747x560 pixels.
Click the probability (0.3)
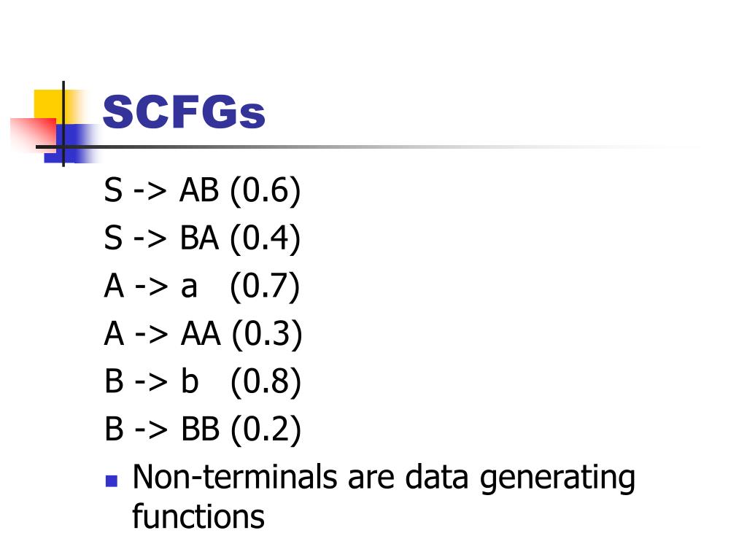[266, 334]
